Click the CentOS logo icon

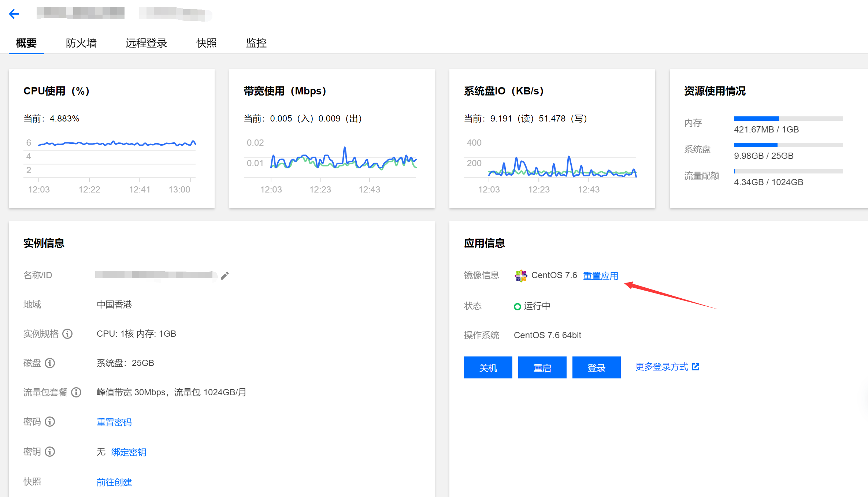(521, 276)
